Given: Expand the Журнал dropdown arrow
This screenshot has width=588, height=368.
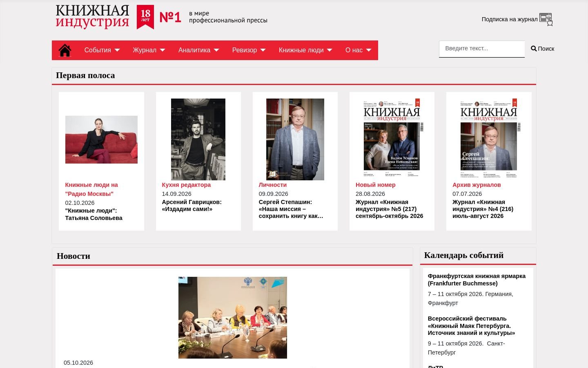Looking at the screenshot, I should 163,50.
